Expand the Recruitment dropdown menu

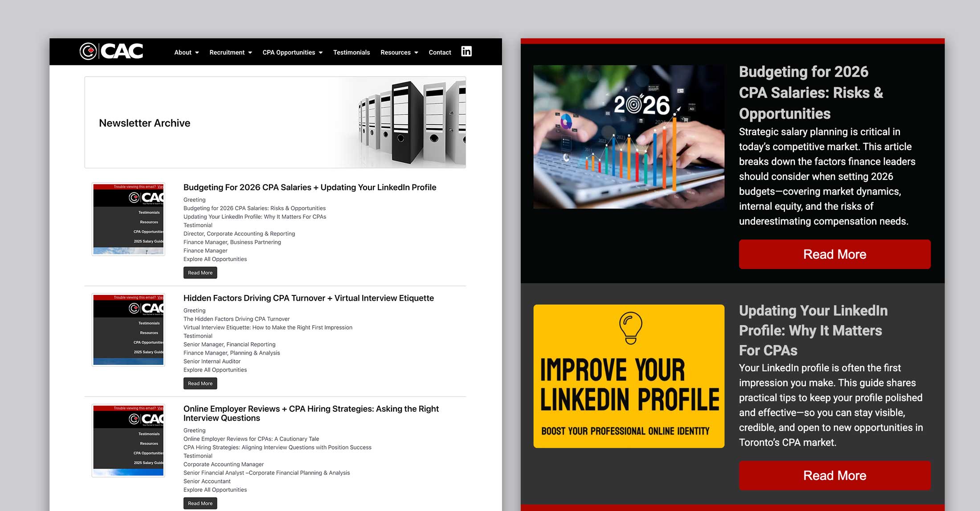231,53
